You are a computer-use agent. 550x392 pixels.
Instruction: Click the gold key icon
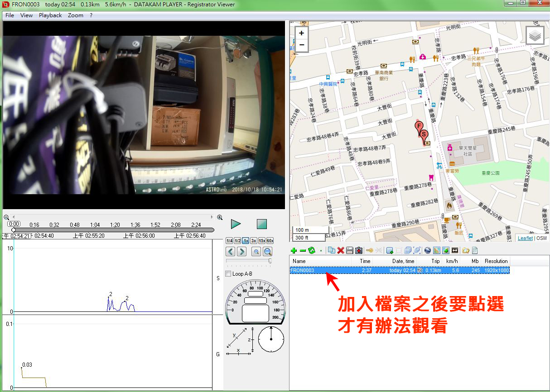(x=370, y=250)
